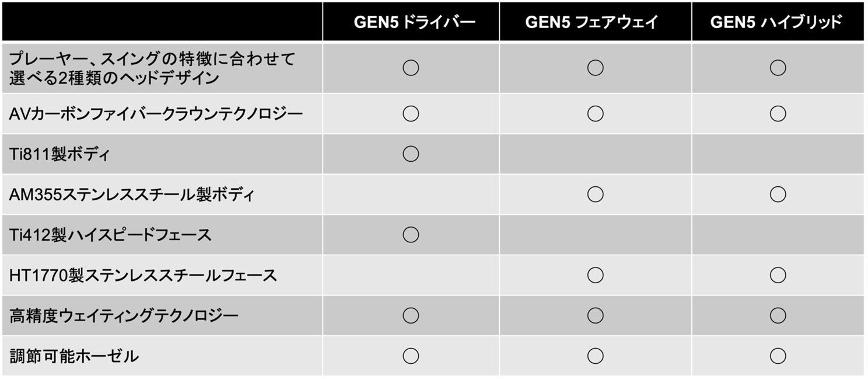Select the フェアウェイ circle for HT1770製ステンレススチールフェース
This screenshot has height=379, width=868.
coord(595,275)
